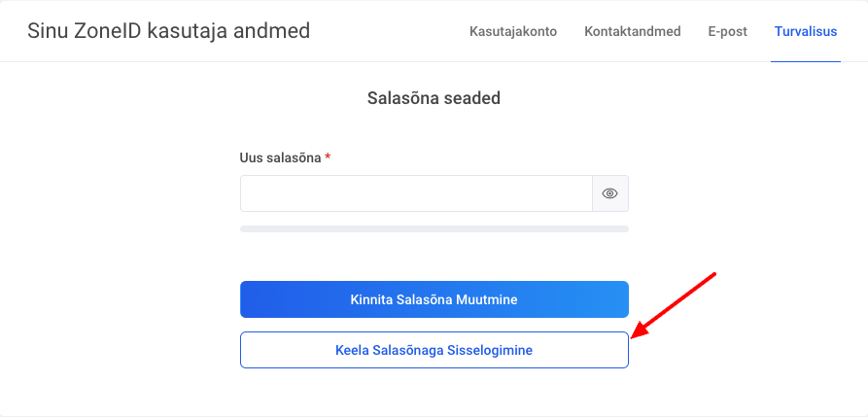Click the word Sisselogimine on the outlined button
The image size is (868, 417).
[x=489, y=350]
